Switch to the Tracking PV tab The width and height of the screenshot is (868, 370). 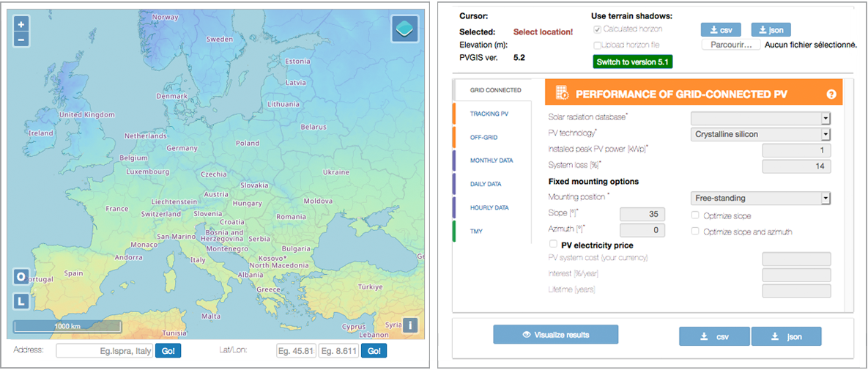click(x=489, y=114)
